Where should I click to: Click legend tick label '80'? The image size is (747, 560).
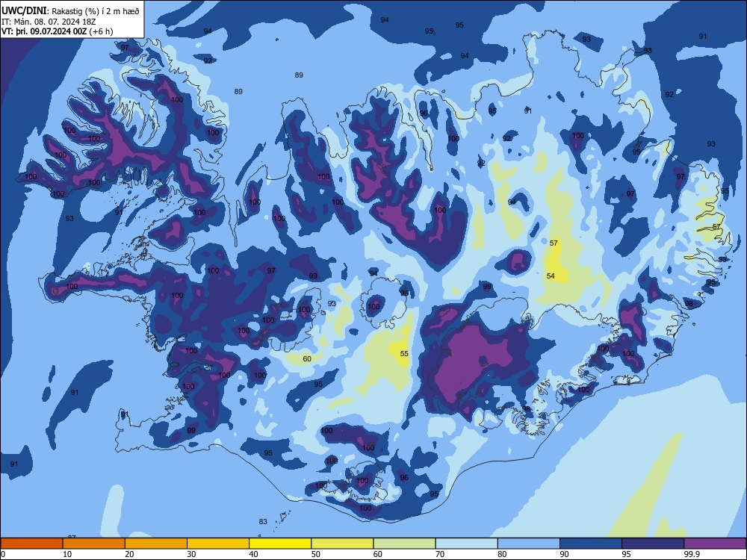click(x=502, y=554)
